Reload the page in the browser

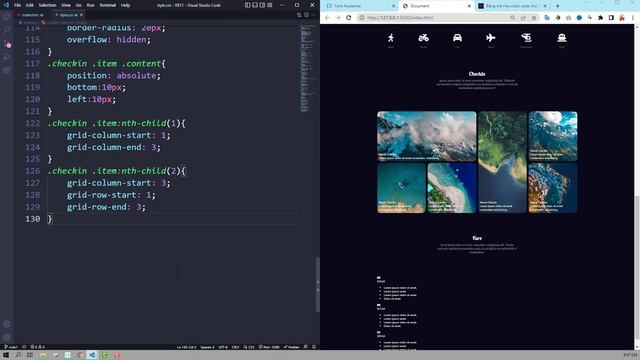(x=349, y=18)
